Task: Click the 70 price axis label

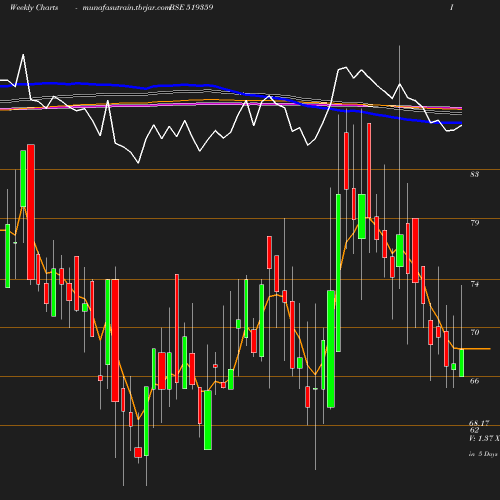Action: tap(475, 332)
